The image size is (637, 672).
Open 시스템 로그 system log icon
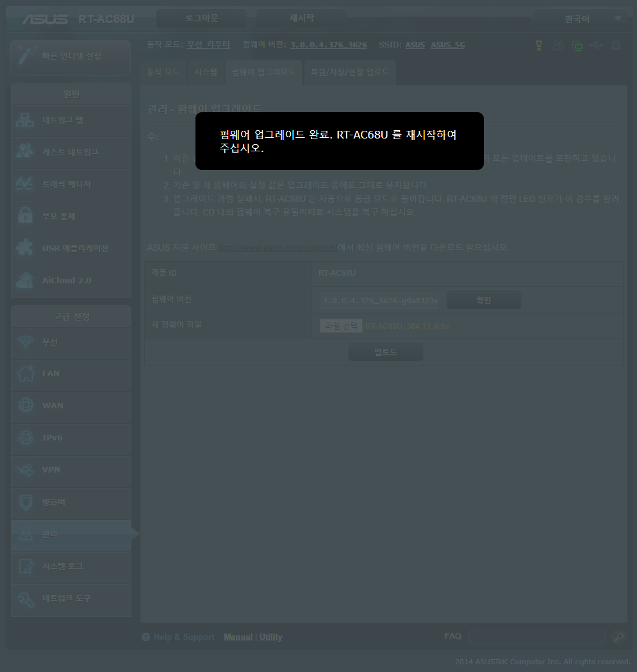(26, 566)
